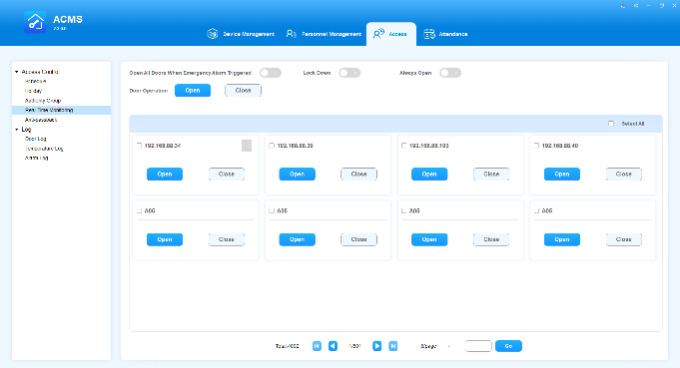
Task: Switch to the Access tab
Action: tap(391, 34)
